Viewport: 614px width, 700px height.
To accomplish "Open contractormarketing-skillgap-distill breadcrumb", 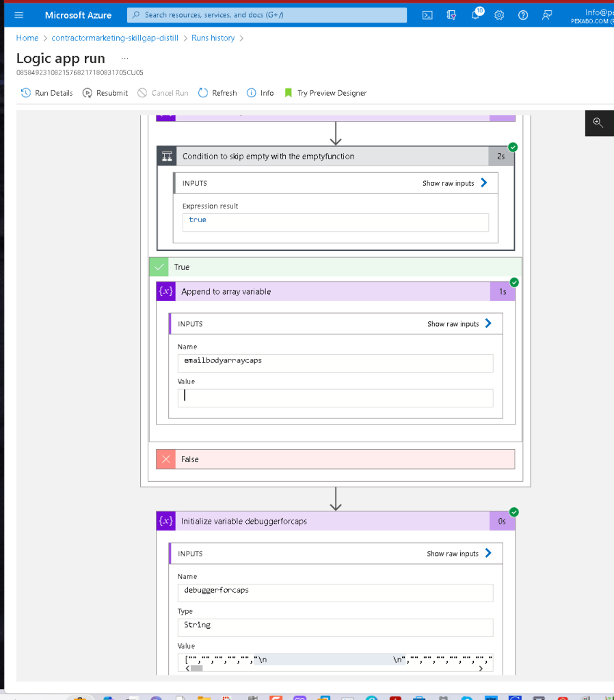I will [x=115, y=38].
